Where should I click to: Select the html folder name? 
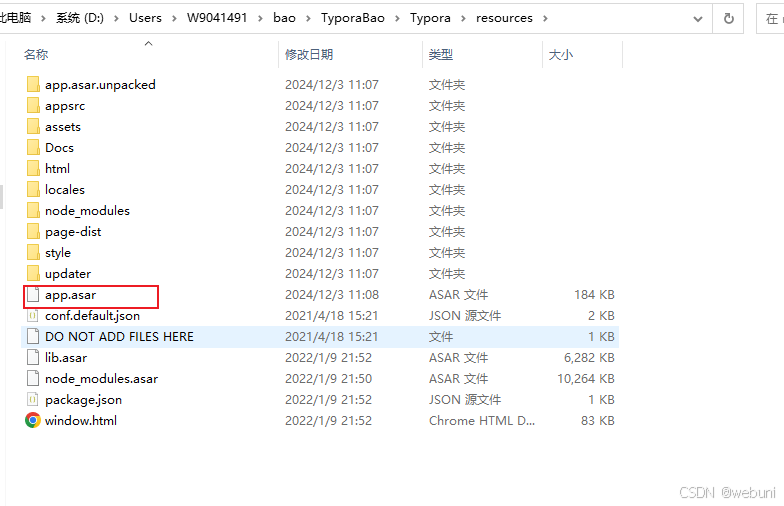57,168
